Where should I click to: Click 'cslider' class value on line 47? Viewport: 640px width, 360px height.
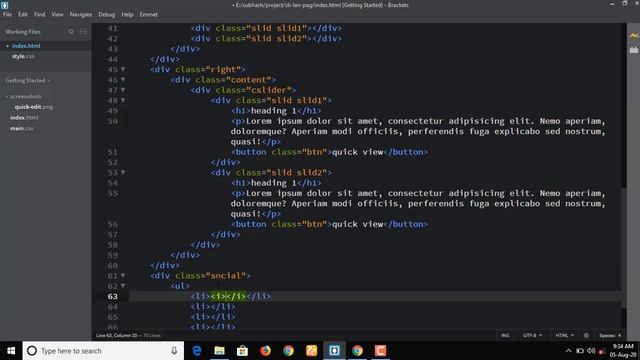tap(268, 90)
